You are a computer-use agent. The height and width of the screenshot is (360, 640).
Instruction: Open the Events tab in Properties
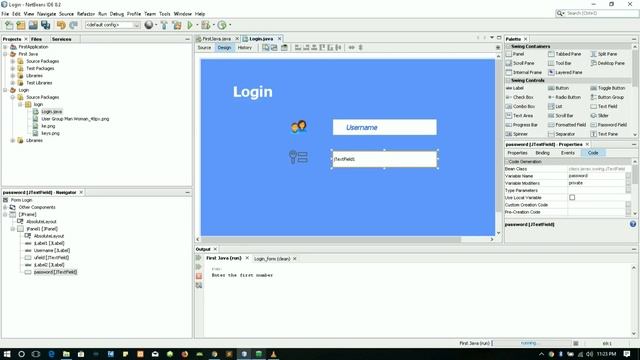(x=567, y=153)
